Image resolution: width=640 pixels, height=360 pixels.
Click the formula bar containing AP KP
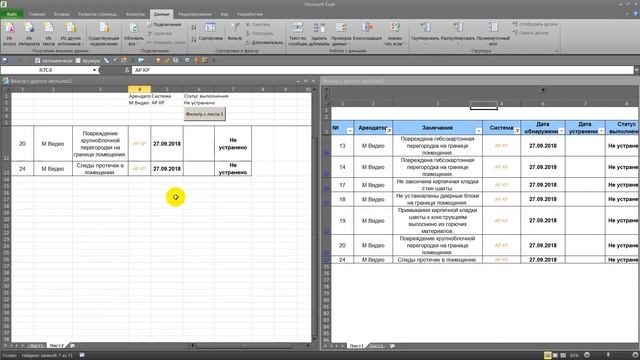click(383, 70)
